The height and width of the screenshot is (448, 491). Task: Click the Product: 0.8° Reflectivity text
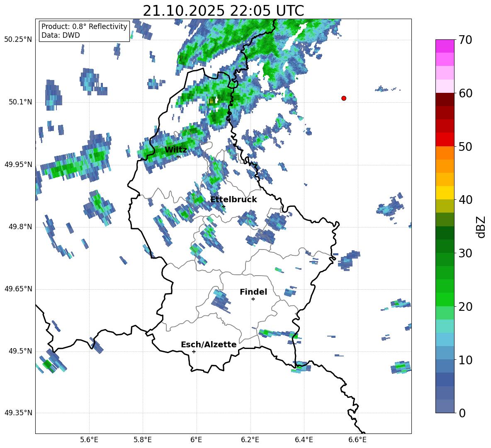(84, 27)
